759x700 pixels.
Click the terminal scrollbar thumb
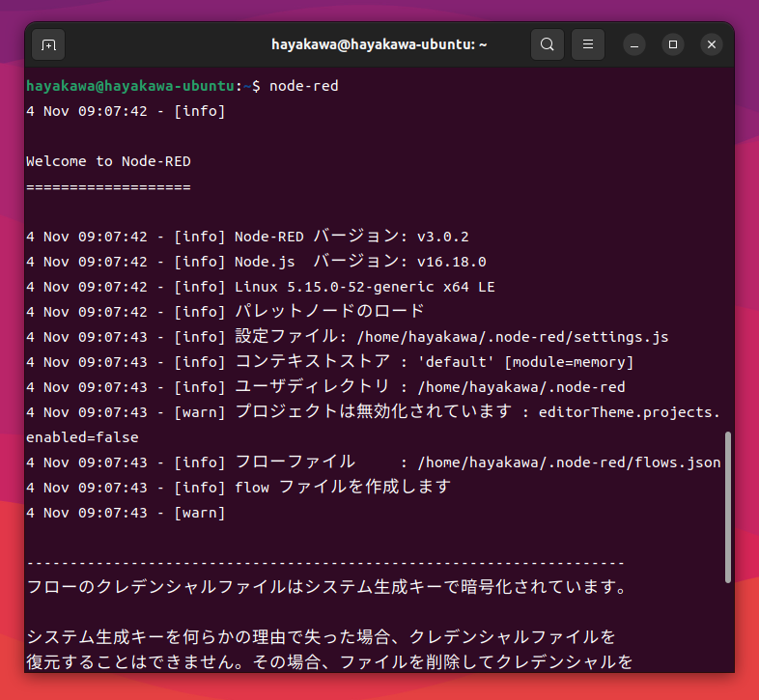728,507
